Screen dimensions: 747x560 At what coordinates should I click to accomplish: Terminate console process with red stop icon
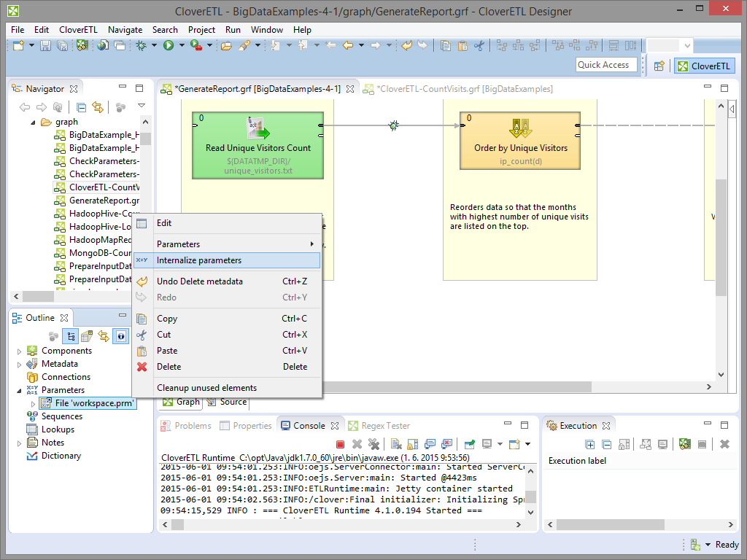coord(340,444)
